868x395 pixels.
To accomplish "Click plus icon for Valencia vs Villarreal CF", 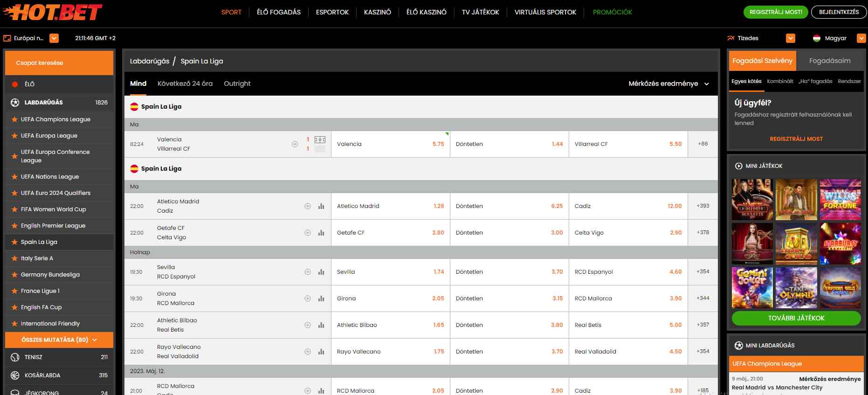I will (295, 144).
